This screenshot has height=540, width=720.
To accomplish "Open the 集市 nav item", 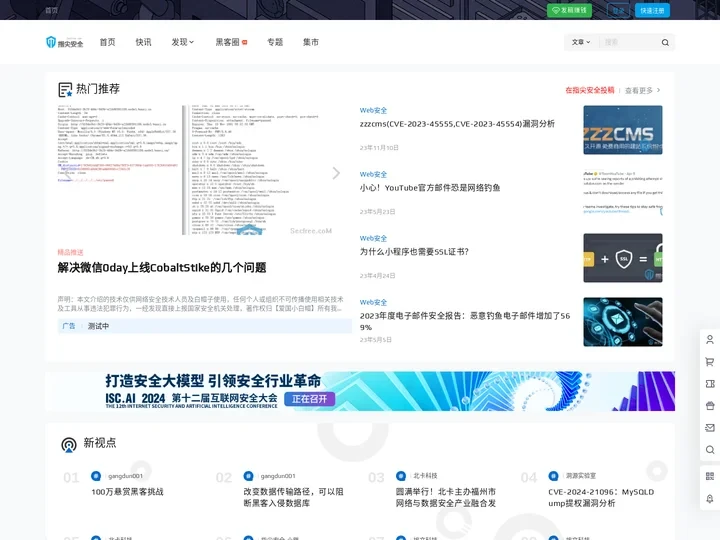I will click(x=311, y=42).
